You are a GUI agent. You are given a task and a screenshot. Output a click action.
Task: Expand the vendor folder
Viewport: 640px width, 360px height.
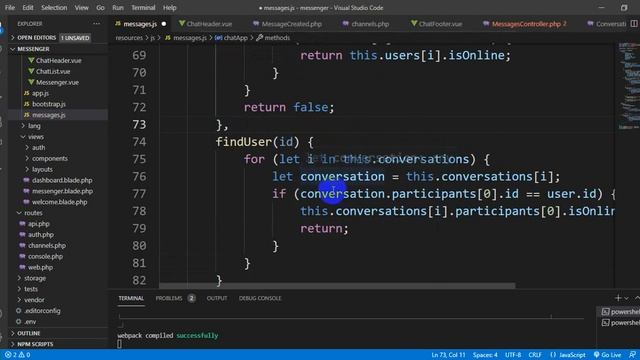pyautogui.click(x=34, y=300)
